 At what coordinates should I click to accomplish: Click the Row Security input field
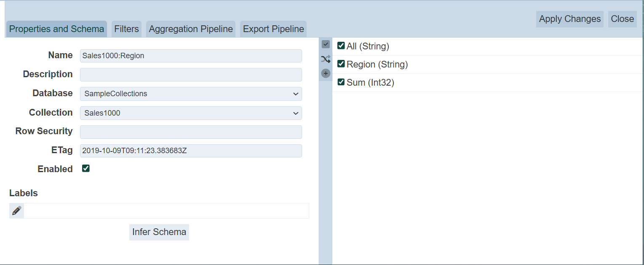[191, 132]
